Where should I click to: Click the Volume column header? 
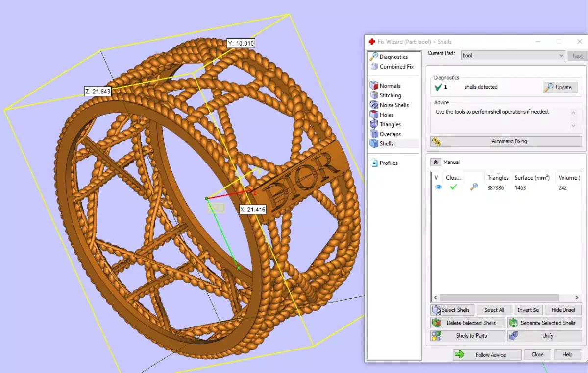(568, 178)
